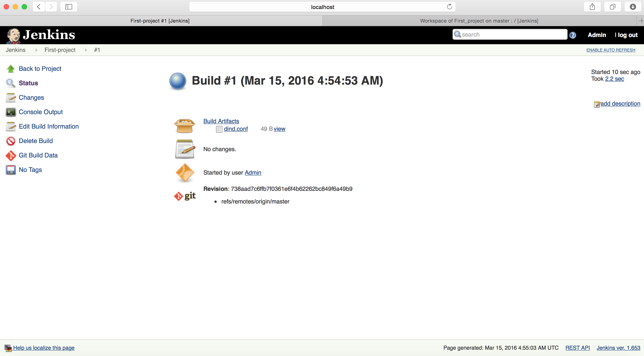Select the First-project breadcrumb item
The image size is (644, 356).
point(60,50)
